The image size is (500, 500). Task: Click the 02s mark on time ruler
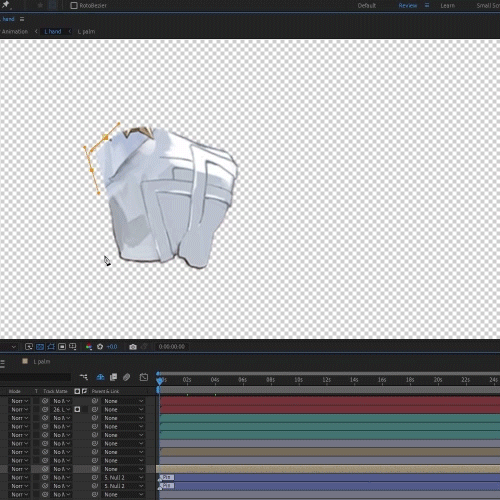pos(187,380)
